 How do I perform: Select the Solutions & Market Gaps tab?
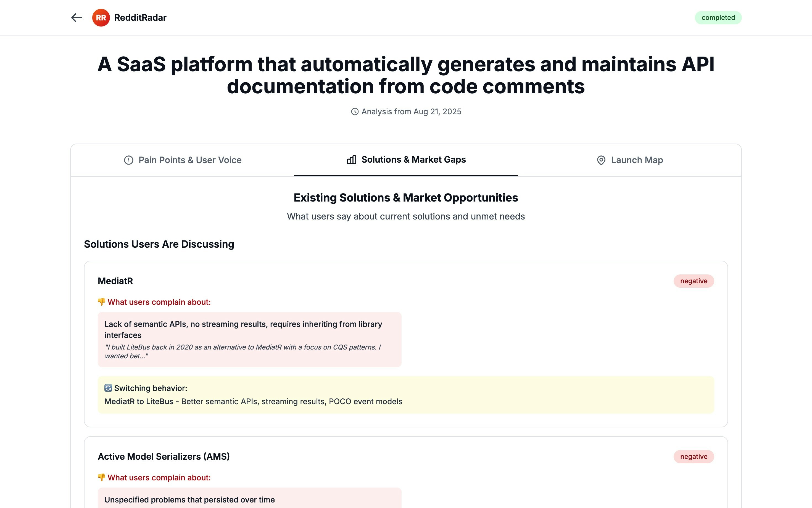406,160
